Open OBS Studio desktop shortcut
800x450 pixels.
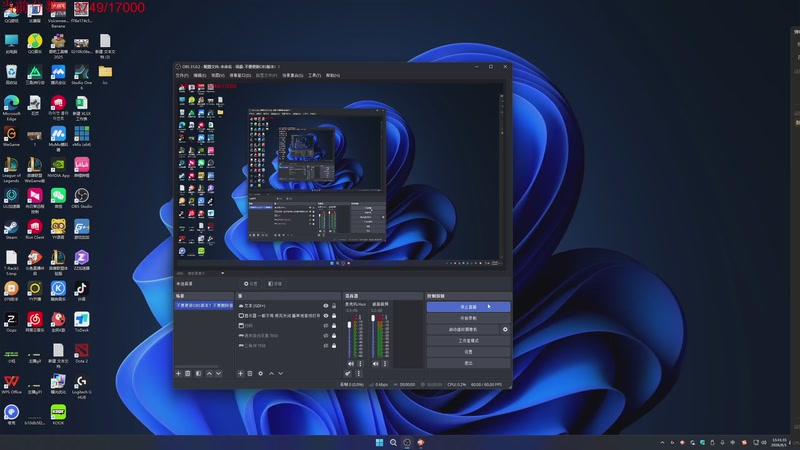pyautogui.click(x=82, y=198)
